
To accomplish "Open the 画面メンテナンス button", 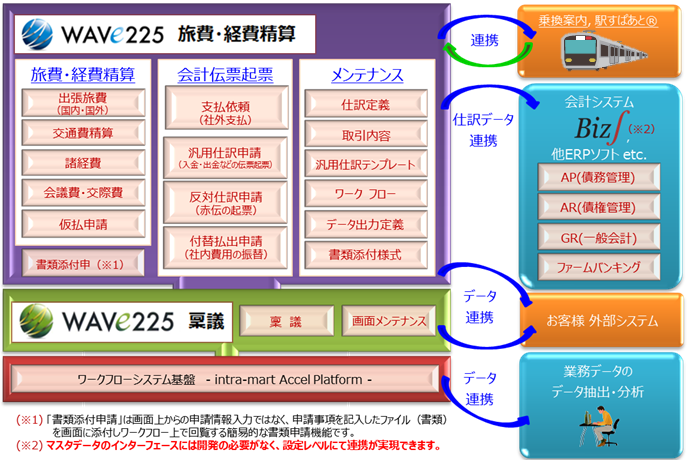I will (389, 321).
